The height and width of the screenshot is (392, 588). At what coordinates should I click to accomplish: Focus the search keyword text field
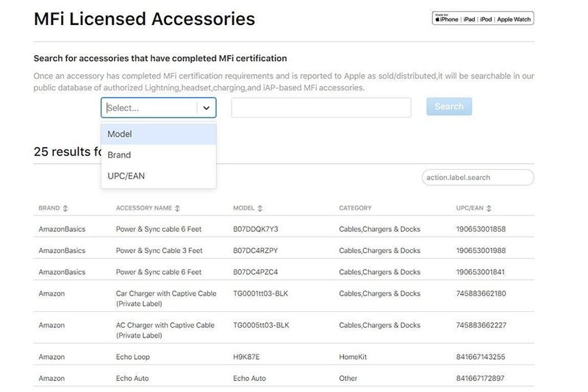[x=320, y=107]
